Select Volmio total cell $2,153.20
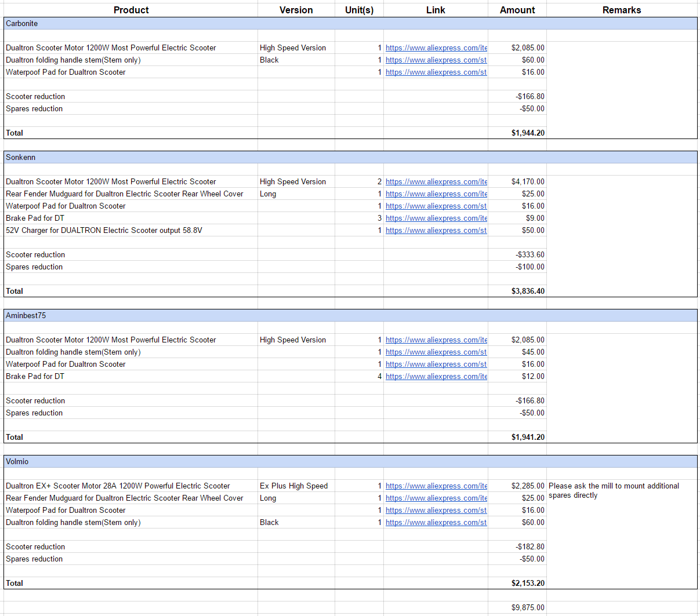The width and height of the screenshot is (700, 616). click(x=517, y=583)
